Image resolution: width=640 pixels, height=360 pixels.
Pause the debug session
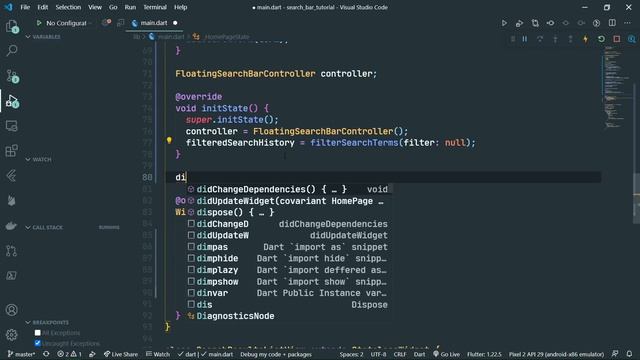(x=524, y=39)
